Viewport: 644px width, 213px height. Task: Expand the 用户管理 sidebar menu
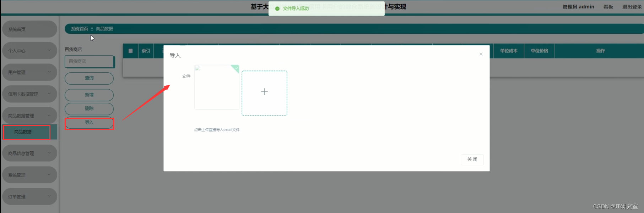tap(29, 72)
